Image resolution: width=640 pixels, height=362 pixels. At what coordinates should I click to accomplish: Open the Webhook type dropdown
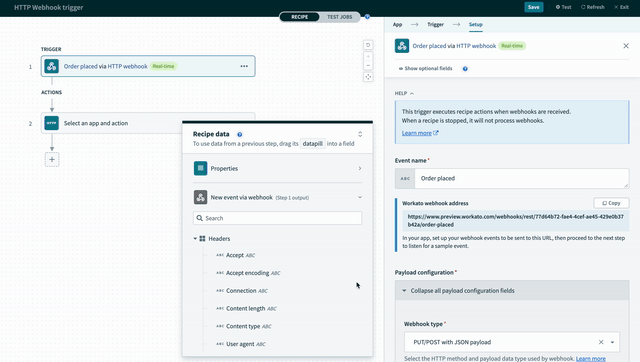(612, 342)
